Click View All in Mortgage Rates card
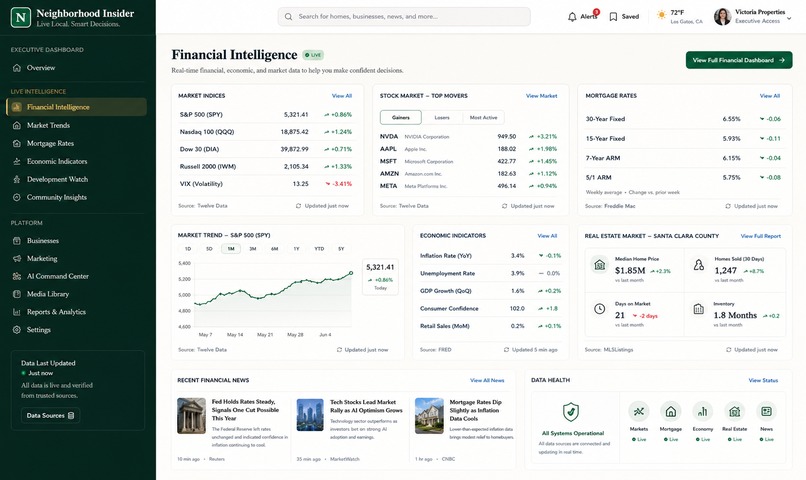The image size is (806, 480). click(770, 96)
